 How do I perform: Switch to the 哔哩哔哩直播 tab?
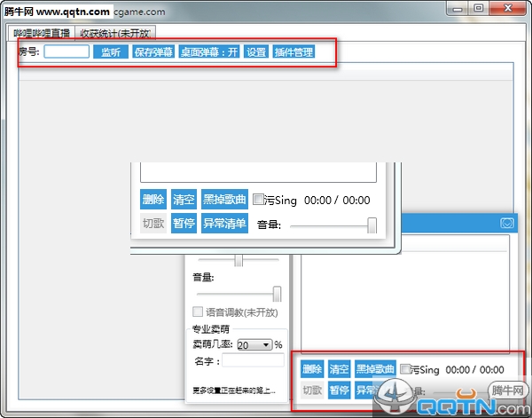tap(42, 33)
